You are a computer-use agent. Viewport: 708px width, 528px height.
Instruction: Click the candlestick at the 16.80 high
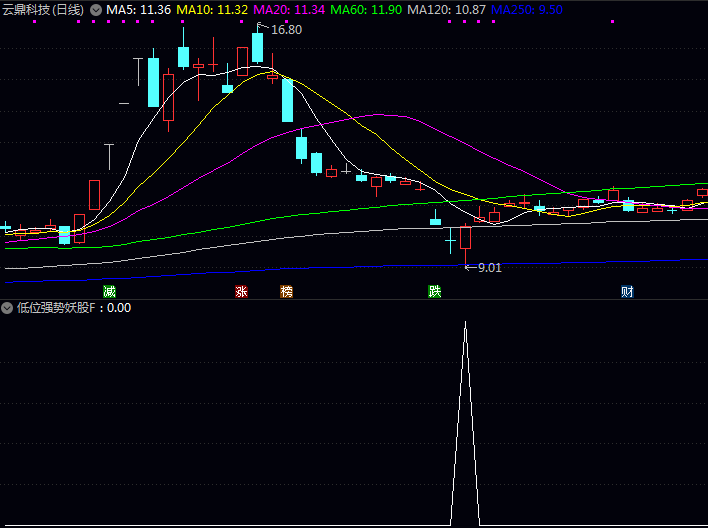coord(257,47)
